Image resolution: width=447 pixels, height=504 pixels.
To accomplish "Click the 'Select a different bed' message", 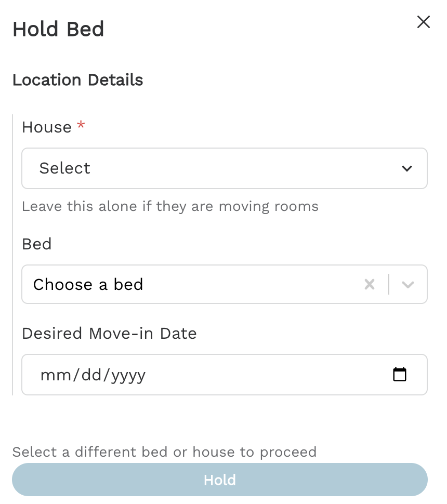I will click(164, 452).
